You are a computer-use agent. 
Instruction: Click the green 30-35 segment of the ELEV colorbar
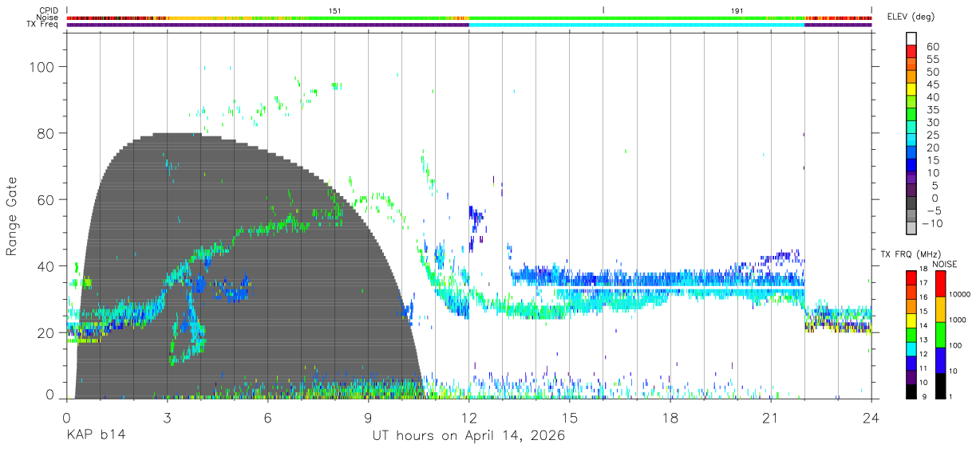tap(911, 116)
